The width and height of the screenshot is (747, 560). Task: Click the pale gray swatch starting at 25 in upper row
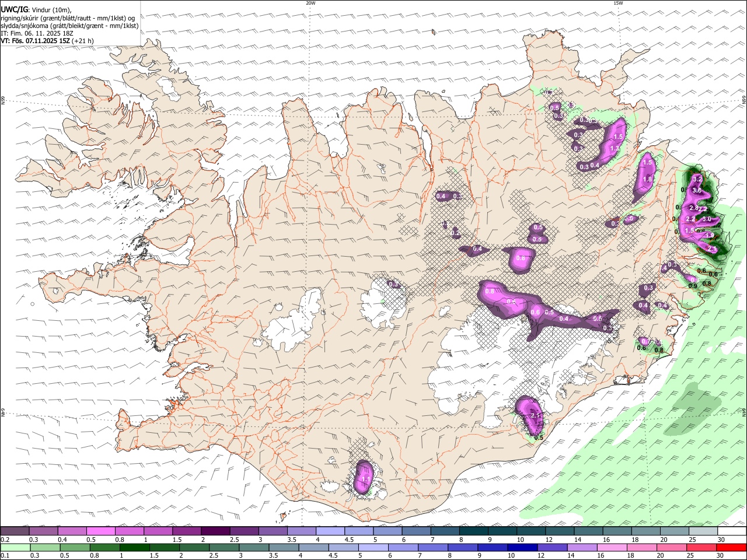tap(703, 531)
